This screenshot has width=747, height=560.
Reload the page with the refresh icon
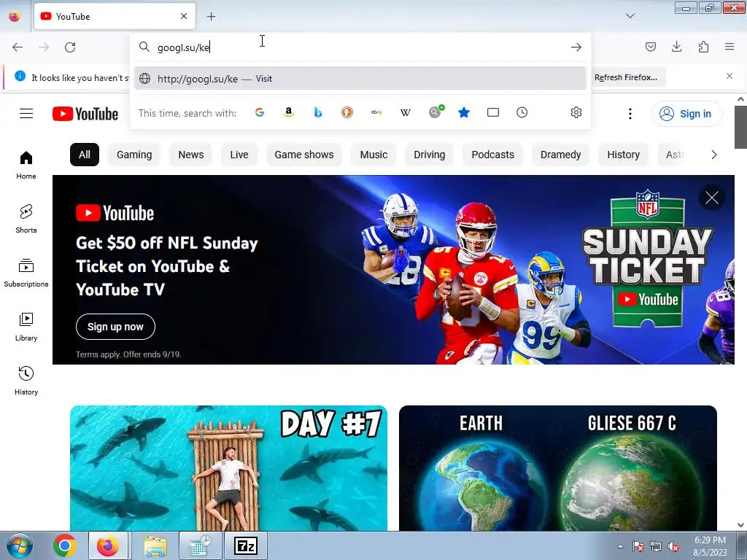click(70, 47)
